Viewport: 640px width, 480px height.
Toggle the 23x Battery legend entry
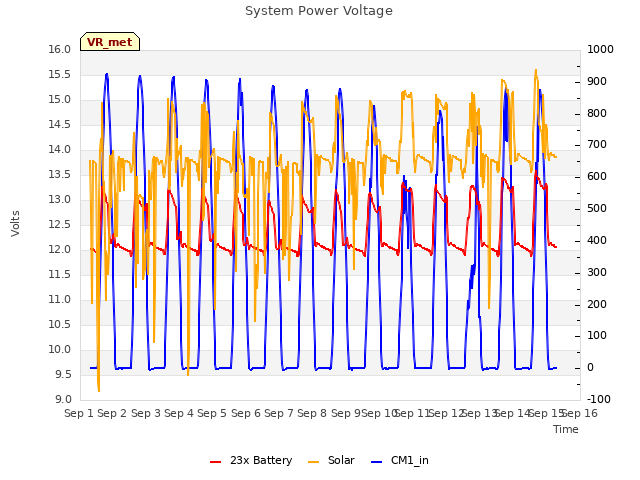(x=251, y=460)
